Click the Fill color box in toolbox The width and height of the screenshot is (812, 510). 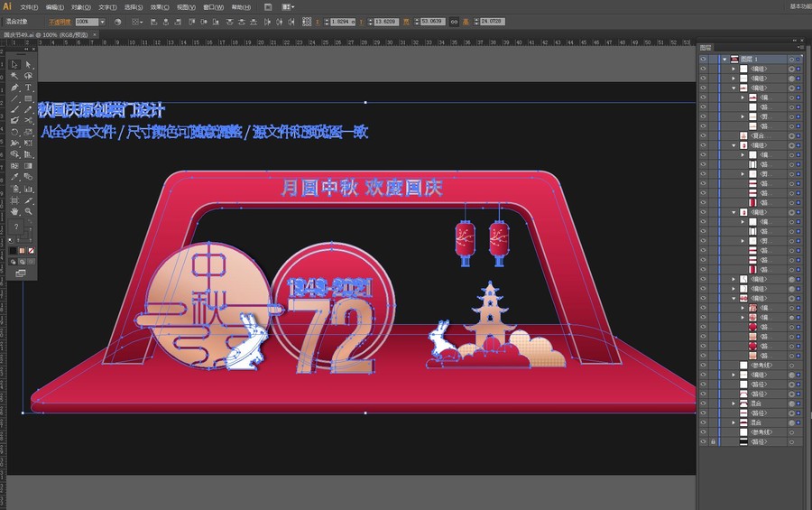(x=16, y=227)
